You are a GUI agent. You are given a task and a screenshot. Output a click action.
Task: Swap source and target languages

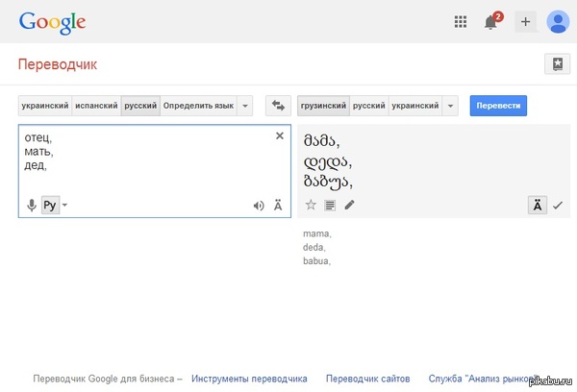click(278, 106)
